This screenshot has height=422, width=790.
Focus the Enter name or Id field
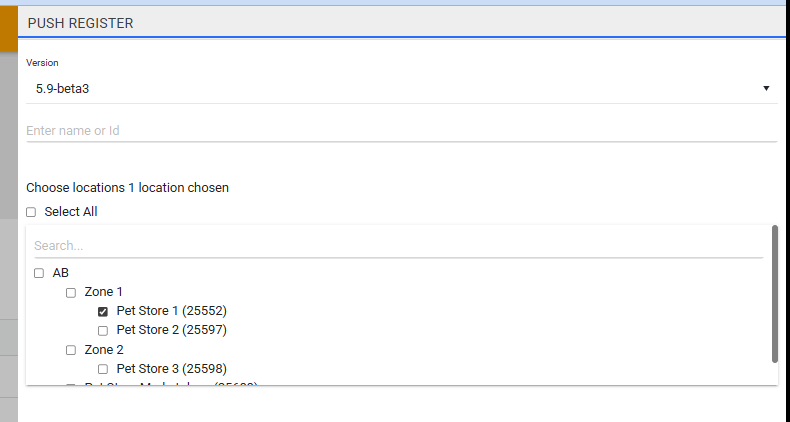coord(400,130)
